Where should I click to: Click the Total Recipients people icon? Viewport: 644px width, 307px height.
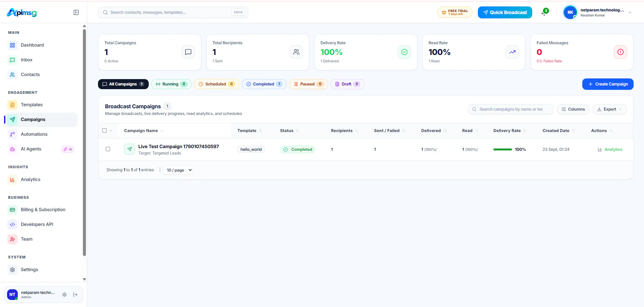[296, 52]
